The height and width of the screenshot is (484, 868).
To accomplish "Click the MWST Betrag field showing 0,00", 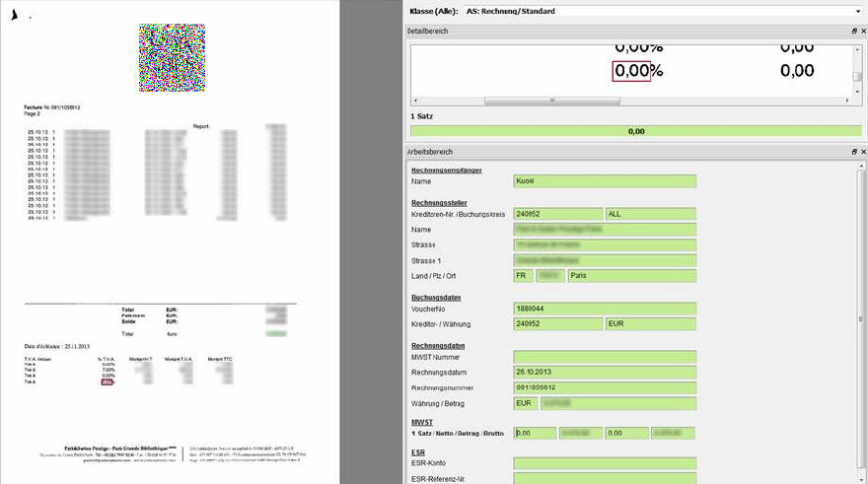I will [x=626, y=433].
